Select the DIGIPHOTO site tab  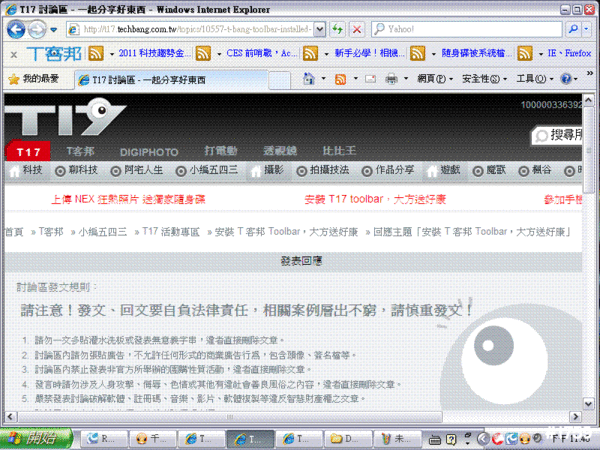pyautogui.click(x=149, y=152)
